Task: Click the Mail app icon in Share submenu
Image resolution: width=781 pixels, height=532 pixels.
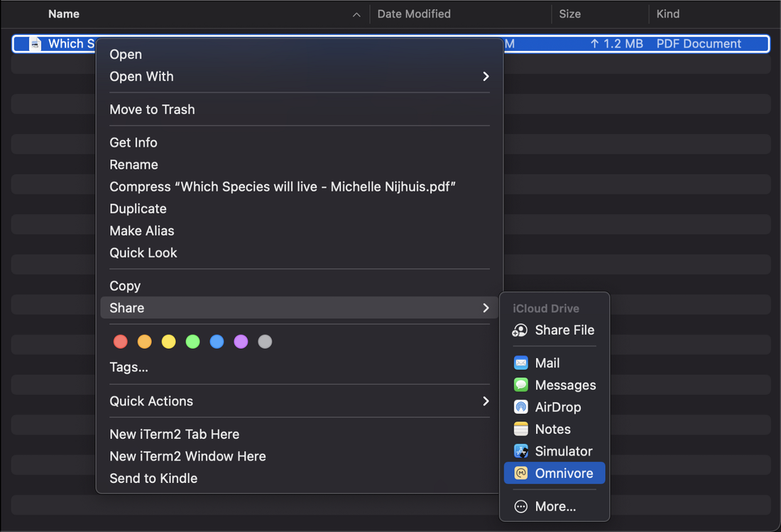Action: (521, 363)
